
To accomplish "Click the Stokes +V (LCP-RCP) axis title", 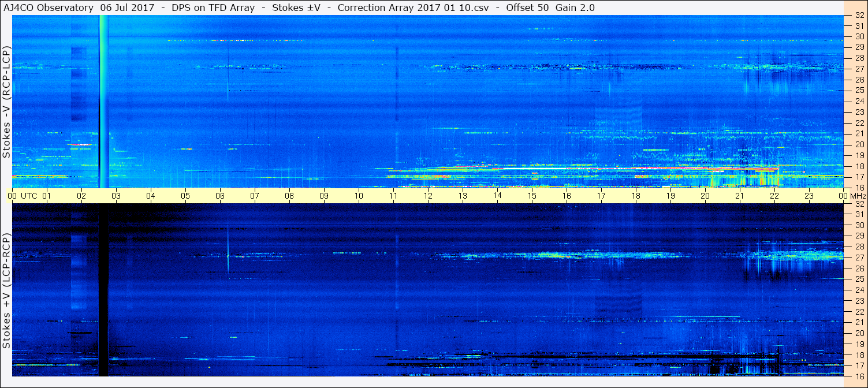I will pos(6,290).
